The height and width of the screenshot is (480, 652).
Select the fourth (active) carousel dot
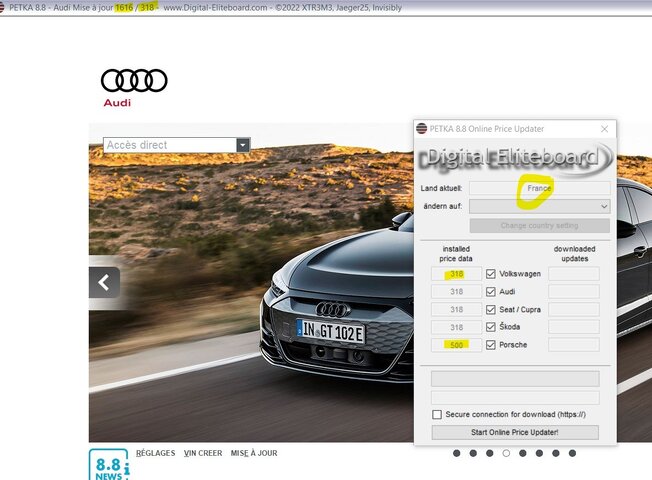click(x=506, y=453)
